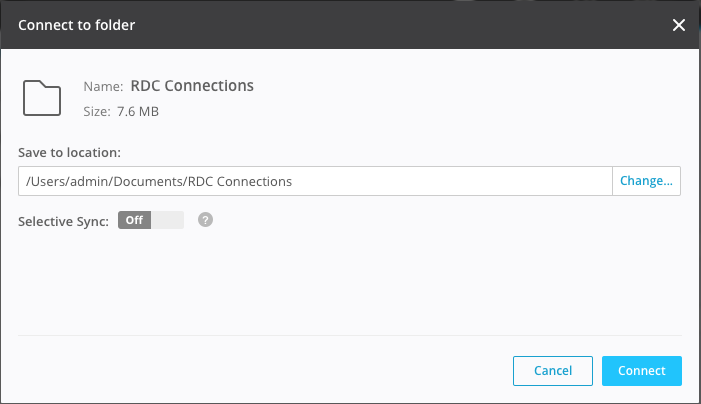Close the Connect to folder dialog
This screenshot has width=701, height=404.
(x=679, y=25)
